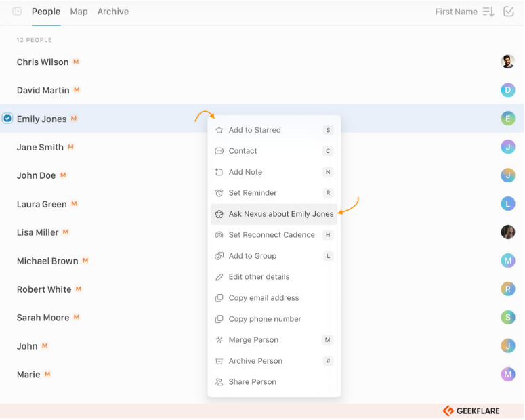Click the Nexus AI icon
Image resolution: width=525 pixels, height=420 pixels.
(219, 214)
